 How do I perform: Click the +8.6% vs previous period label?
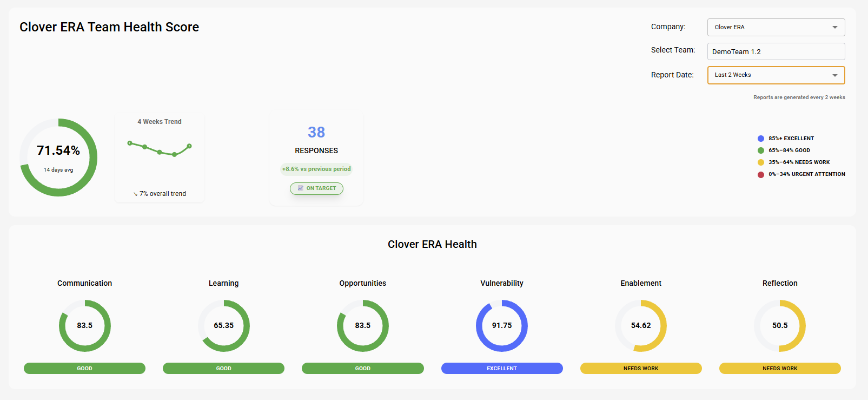316,169
